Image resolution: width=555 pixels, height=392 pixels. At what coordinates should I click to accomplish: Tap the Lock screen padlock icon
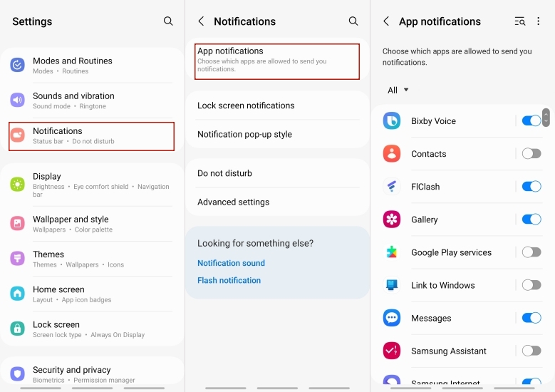pyautogui.click(x=17, y=329)
